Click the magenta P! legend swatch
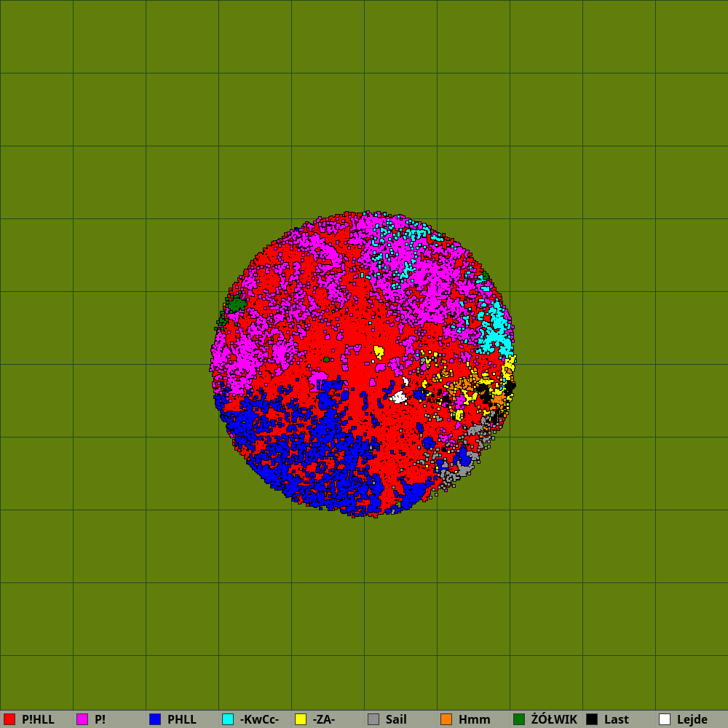 82,719
